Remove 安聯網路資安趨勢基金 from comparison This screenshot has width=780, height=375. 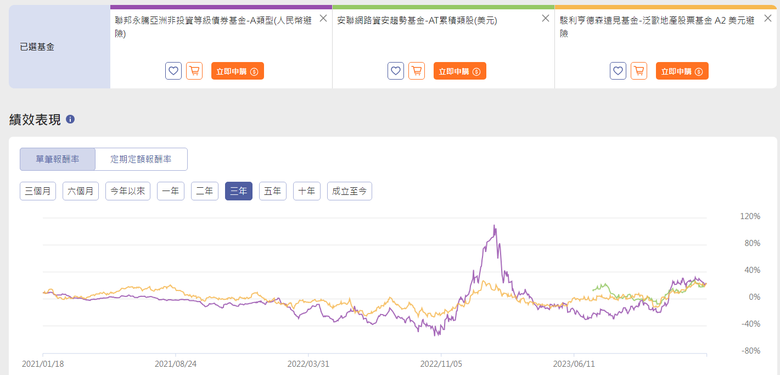546,18
